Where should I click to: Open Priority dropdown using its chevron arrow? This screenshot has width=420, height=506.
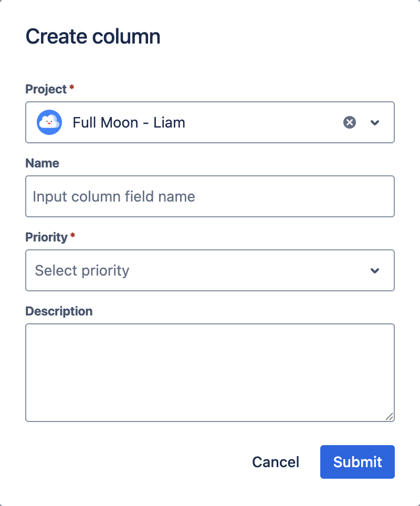[375, 270]
